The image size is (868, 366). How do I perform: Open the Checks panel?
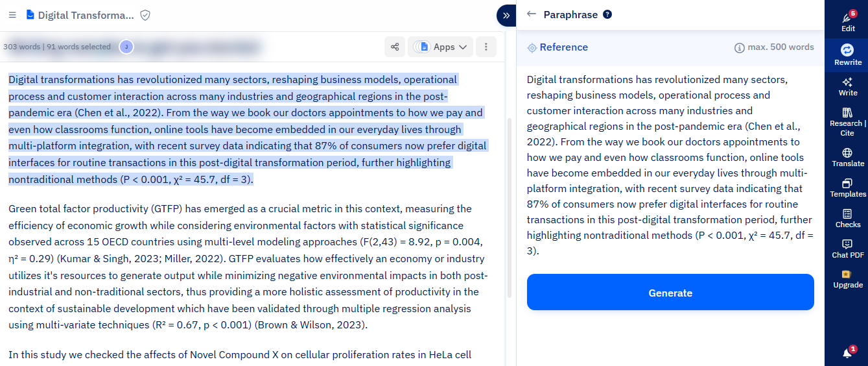pos(848,218)
